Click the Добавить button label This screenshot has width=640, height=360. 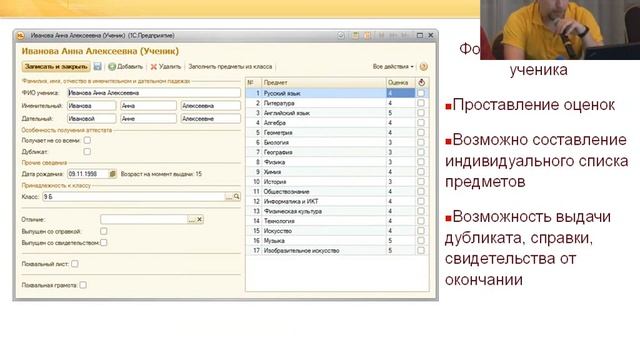130,67
